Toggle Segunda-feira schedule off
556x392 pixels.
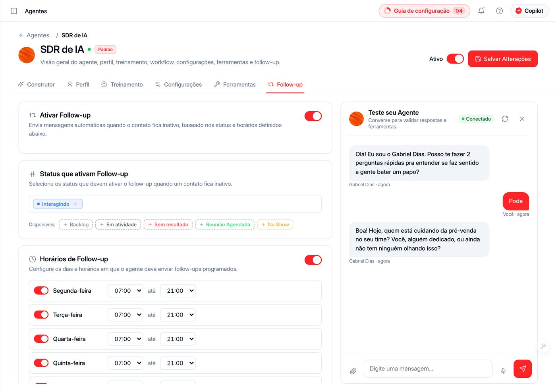(41, 291)
